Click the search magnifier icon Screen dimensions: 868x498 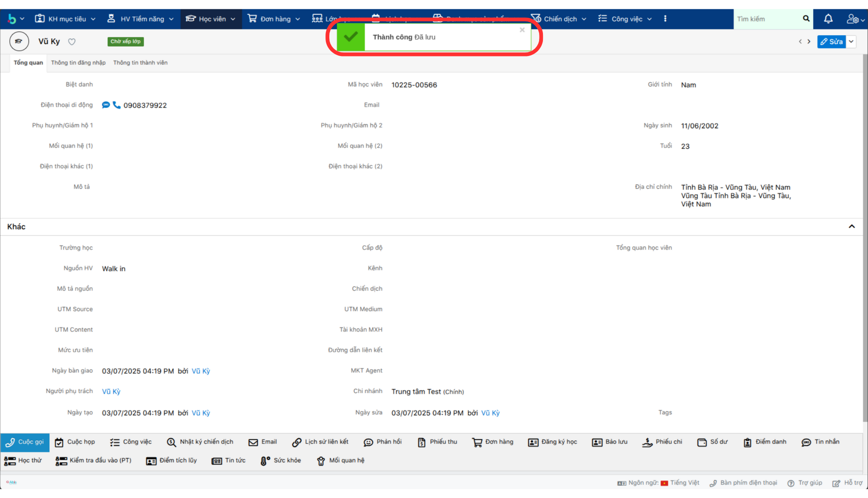pos(806,19)
